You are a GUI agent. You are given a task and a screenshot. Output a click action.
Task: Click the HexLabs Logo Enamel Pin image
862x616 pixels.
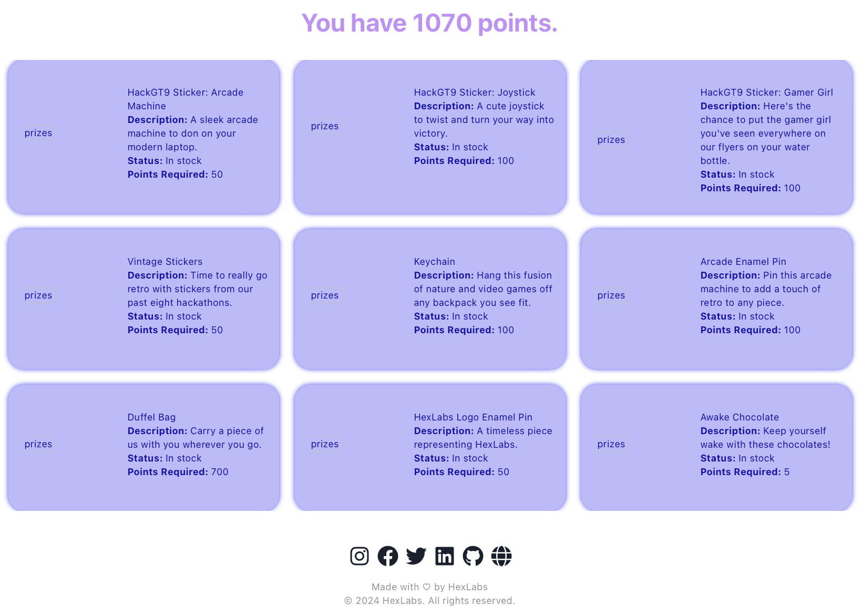[x=325, y=444]
